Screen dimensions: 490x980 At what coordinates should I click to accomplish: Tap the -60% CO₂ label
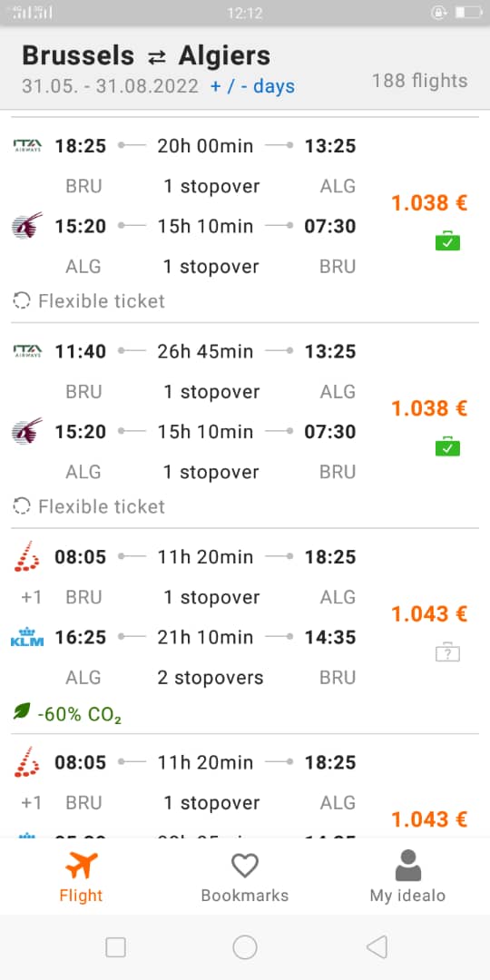point(79,713)
